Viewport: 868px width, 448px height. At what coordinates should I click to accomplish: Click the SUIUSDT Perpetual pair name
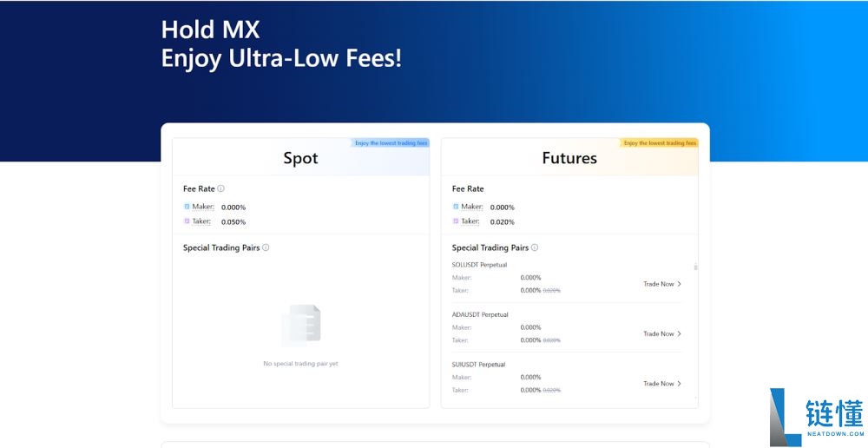[479, 365]
